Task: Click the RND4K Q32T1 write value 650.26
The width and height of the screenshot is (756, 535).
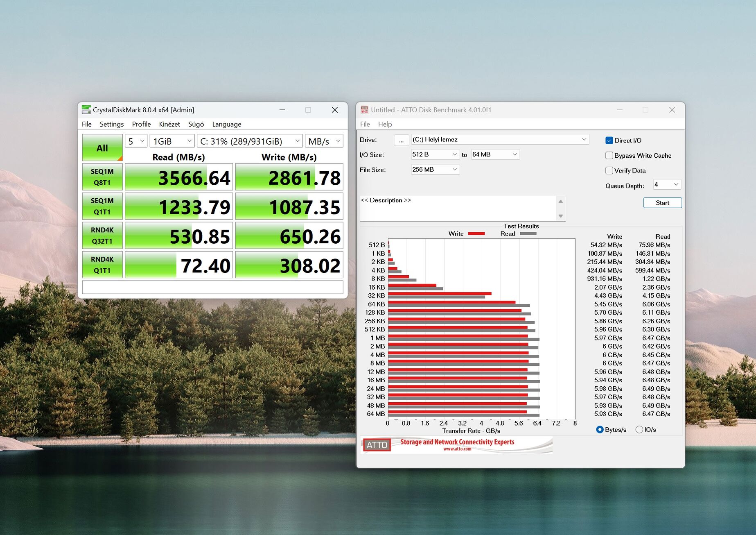Action: click(289, 236)
